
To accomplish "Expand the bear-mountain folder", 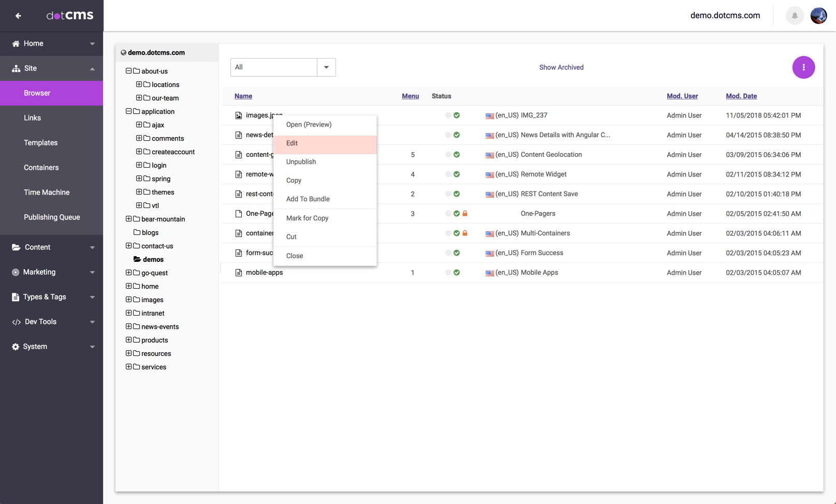I will coord(128,219).
